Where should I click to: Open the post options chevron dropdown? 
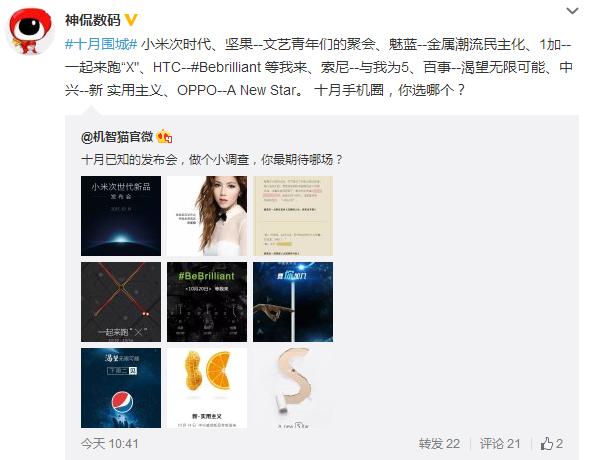pyautogui.click(x=572, y=11)
